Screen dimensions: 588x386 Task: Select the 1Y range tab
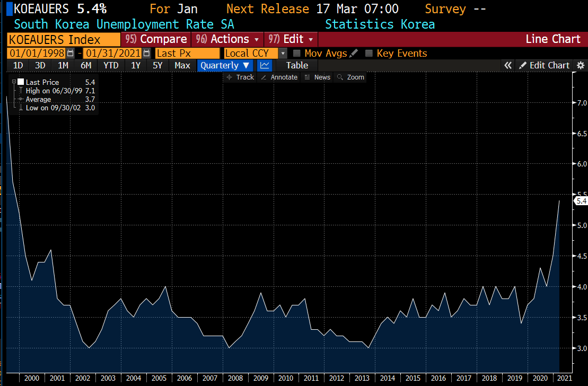coord(136,65)
